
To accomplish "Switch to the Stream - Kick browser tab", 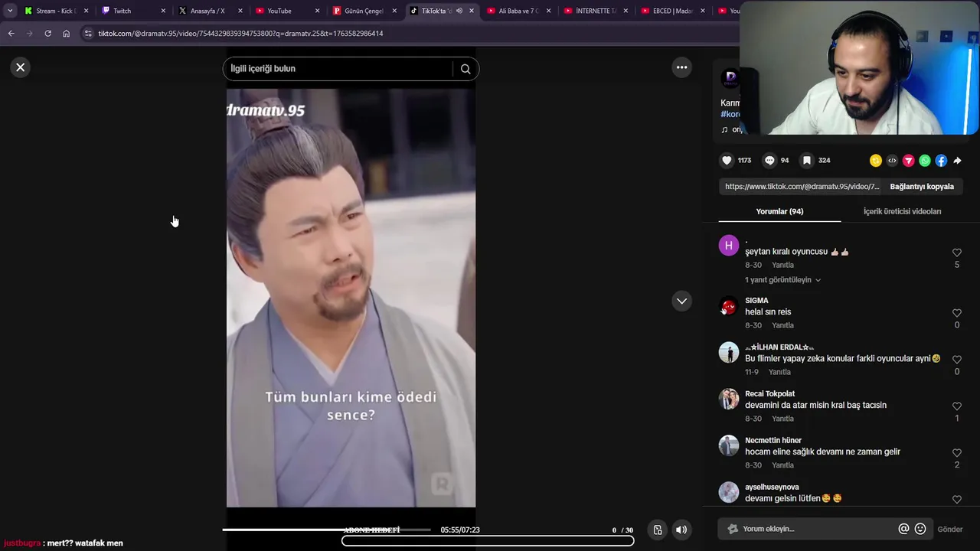I will click(x=56, y=11).
